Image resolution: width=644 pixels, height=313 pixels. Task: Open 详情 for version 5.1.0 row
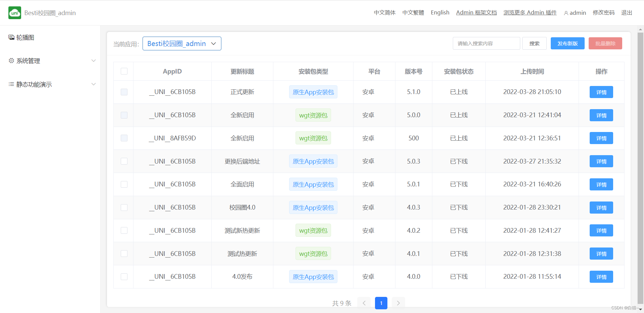601,92
